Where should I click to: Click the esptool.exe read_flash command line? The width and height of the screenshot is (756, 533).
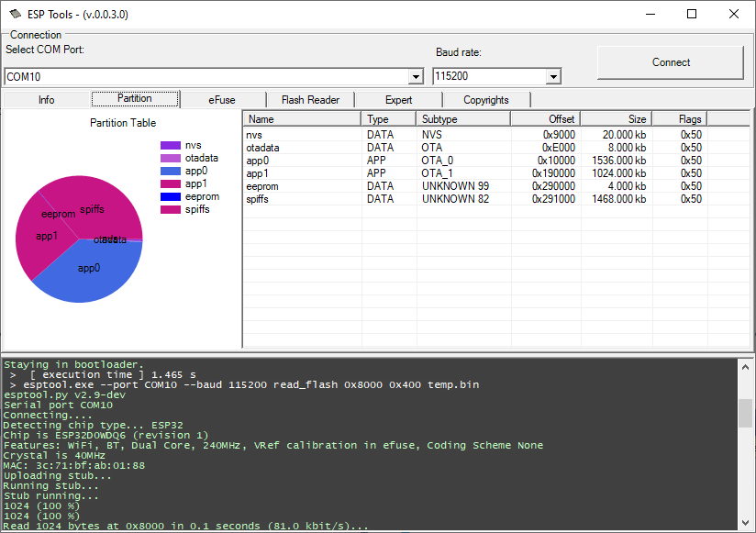(x=244, y=384)
